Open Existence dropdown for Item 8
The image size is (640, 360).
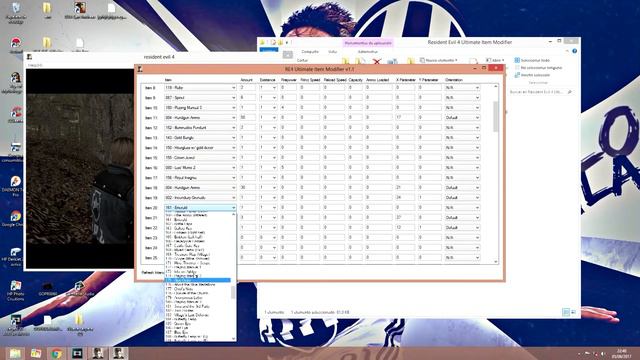(268, 88)
